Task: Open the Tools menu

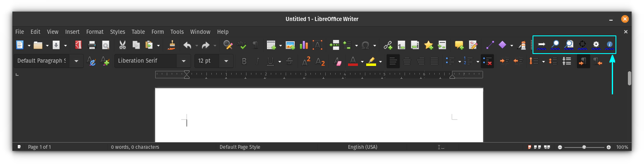Action: click(177, 32)
